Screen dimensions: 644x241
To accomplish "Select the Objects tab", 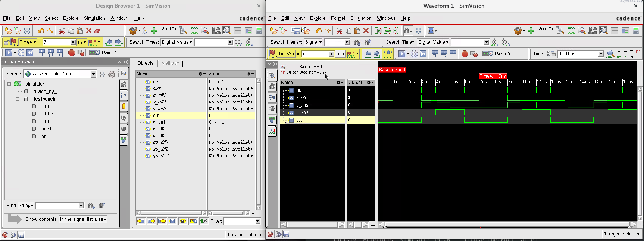I will (x=145, y=63).
